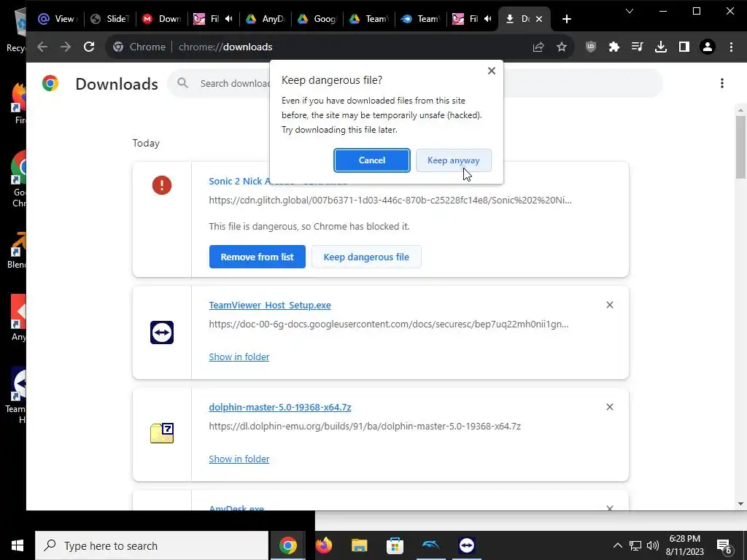The width and height of the screenshot is (747, 560).
Task: Click the volume speaker tray icon
Action: click(x=653, y=545)
